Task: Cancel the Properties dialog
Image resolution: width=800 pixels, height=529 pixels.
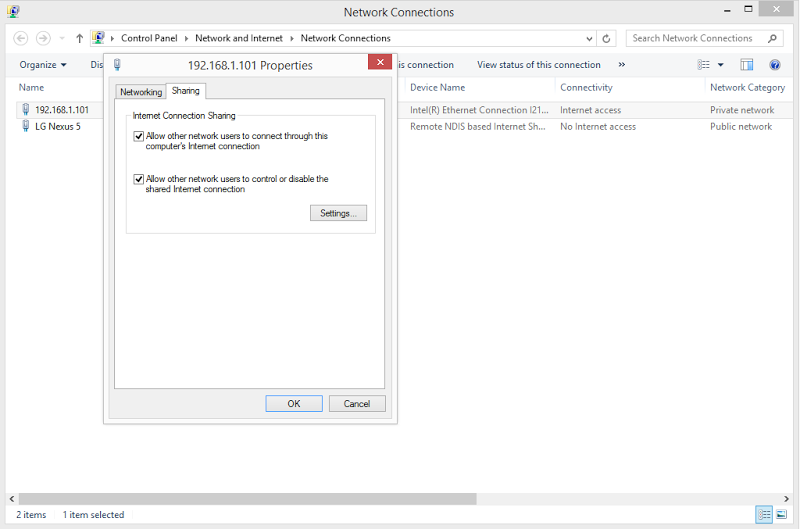Action: 357,403
